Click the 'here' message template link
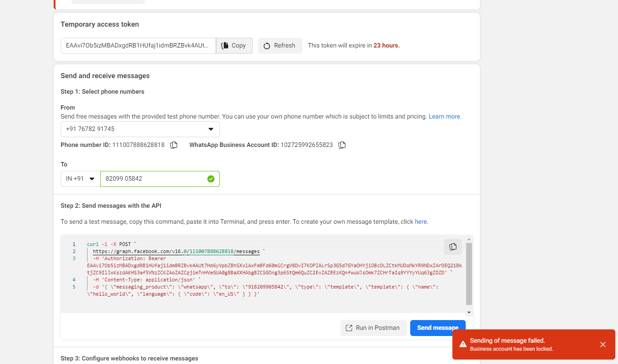 [421, 222]
